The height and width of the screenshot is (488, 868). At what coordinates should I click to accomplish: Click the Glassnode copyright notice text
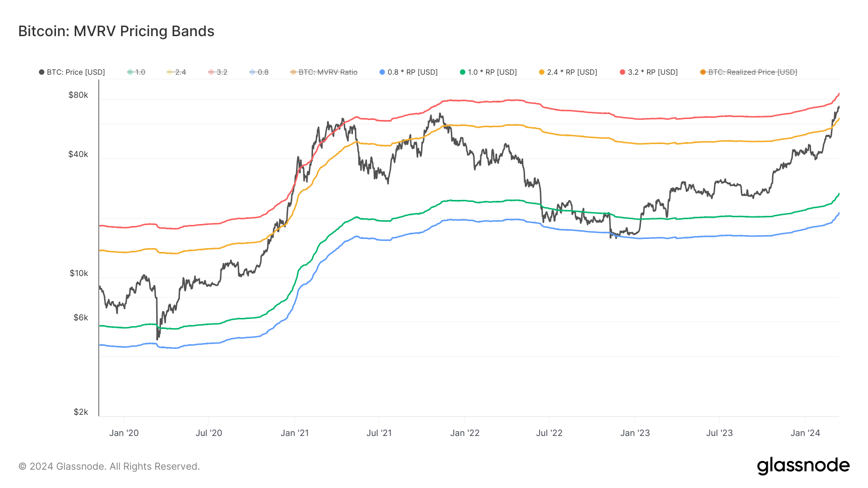point(109,466)
